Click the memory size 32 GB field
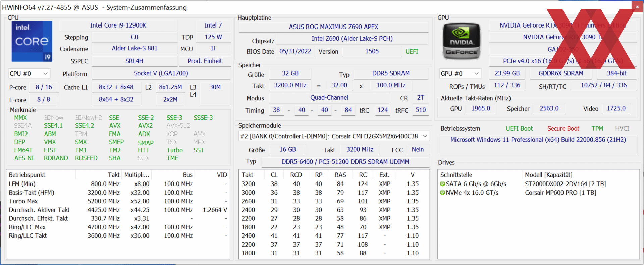The height and width of the screenshot is (265, 644). pyautogui.click(x=290, y=73)
